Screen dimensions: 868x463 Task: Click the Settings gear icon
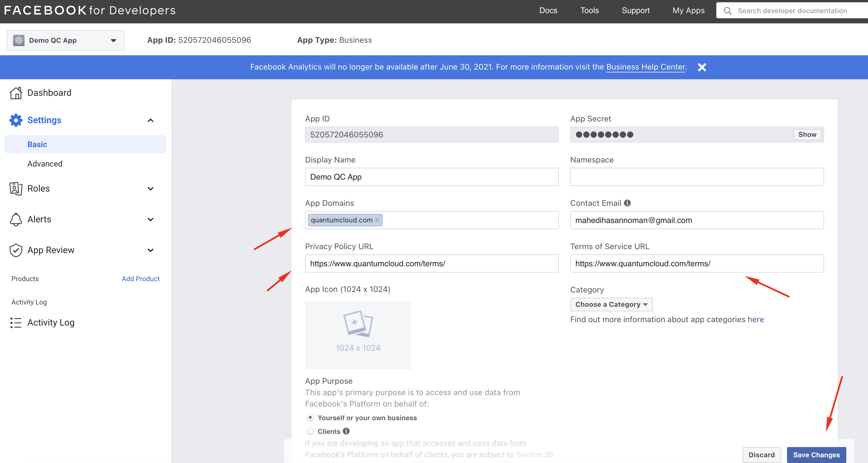[x=16, y=120]
